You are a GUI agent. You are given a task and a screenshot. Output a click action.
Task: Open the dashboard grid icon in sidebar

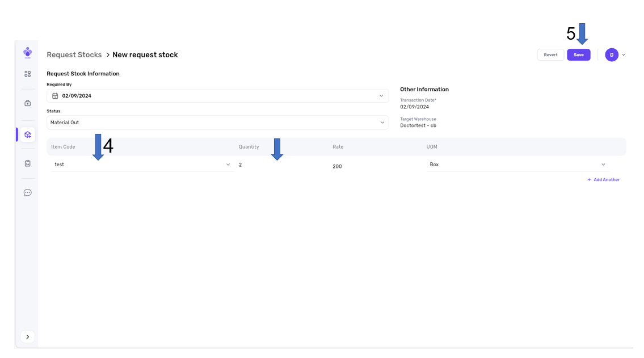tap(27, 74)
